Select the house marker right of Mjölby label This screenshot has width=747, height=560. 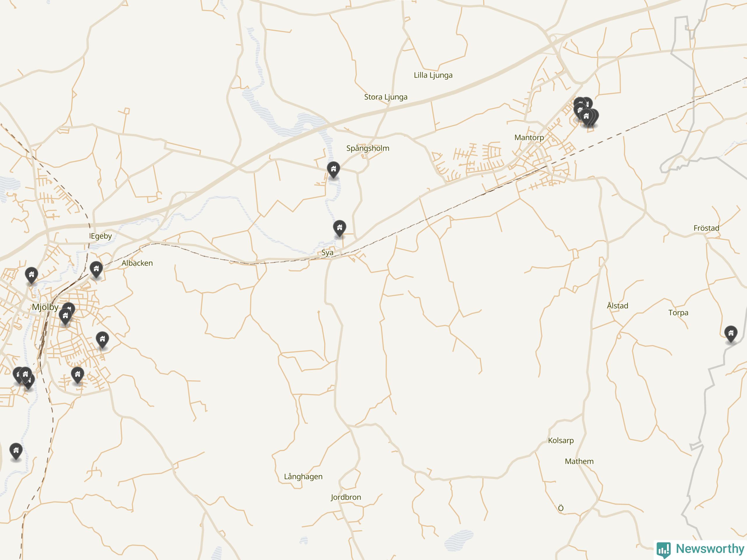coord(65,317)
